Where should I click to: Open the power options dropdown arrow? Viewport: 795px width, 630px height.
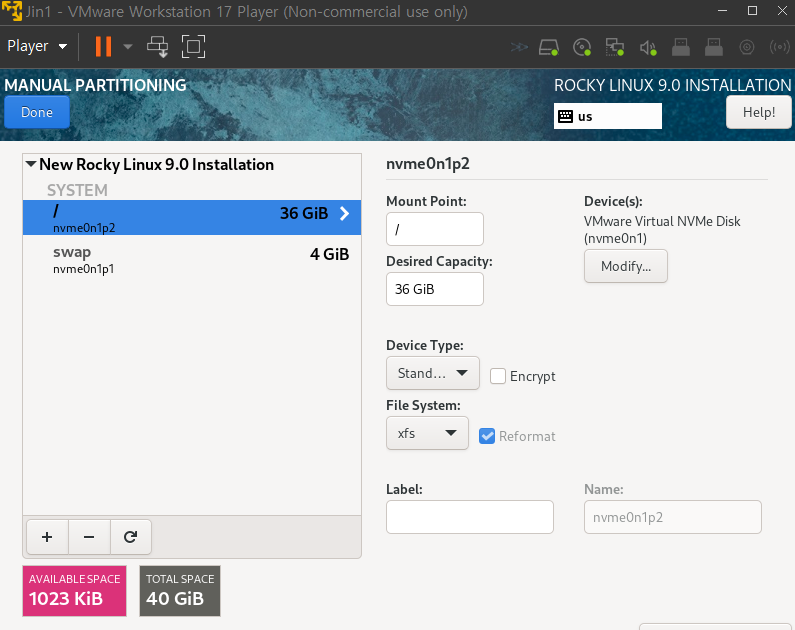128,47
